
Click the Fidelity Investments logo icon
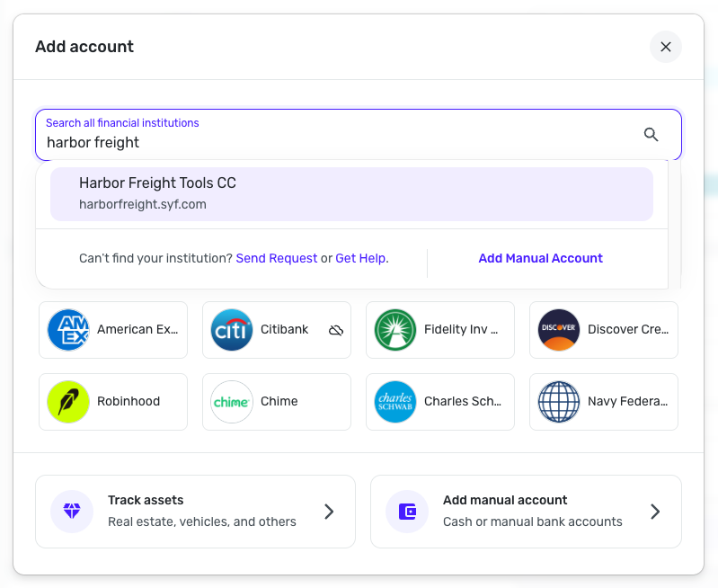395,330
